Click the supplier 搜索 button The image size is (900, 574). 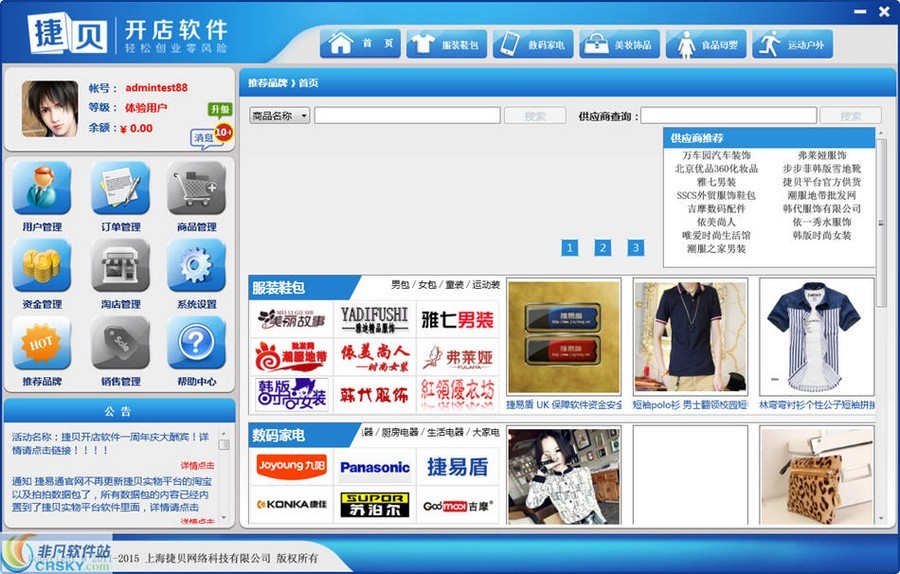tap(850, 115)
